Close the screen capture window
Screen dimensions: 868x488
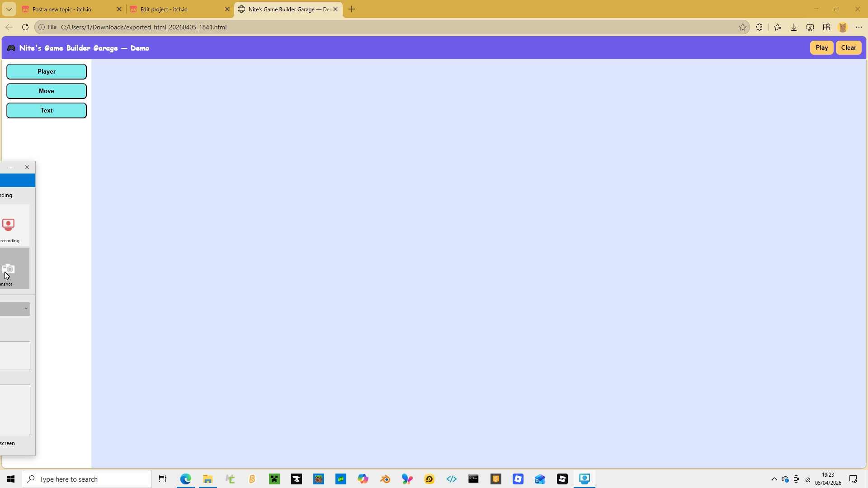[x=27, y=167]
